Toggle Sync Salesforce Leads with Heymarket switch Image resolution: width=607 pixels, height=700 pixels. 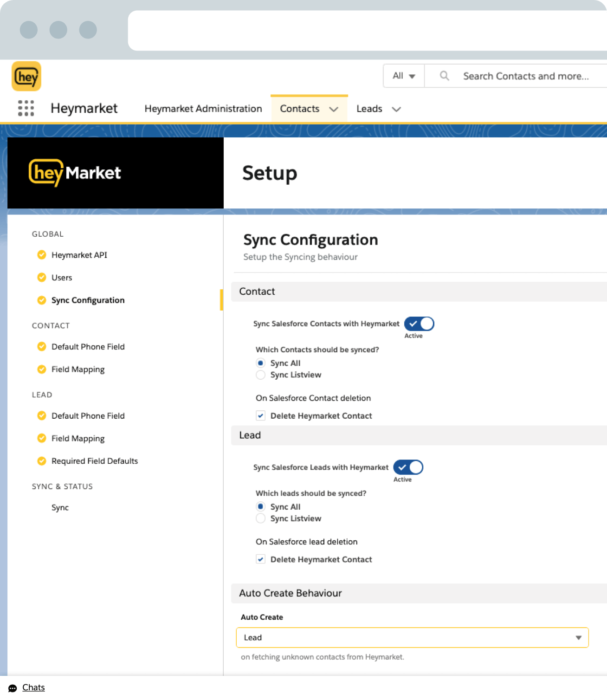(x=408, y=467)
